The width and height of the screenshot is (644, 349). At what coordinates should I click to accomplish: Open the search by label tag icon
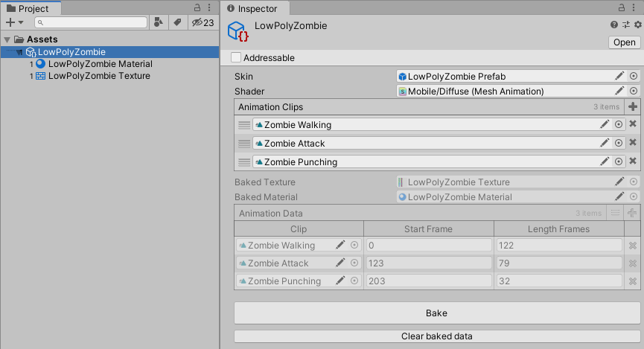[177, 22]
